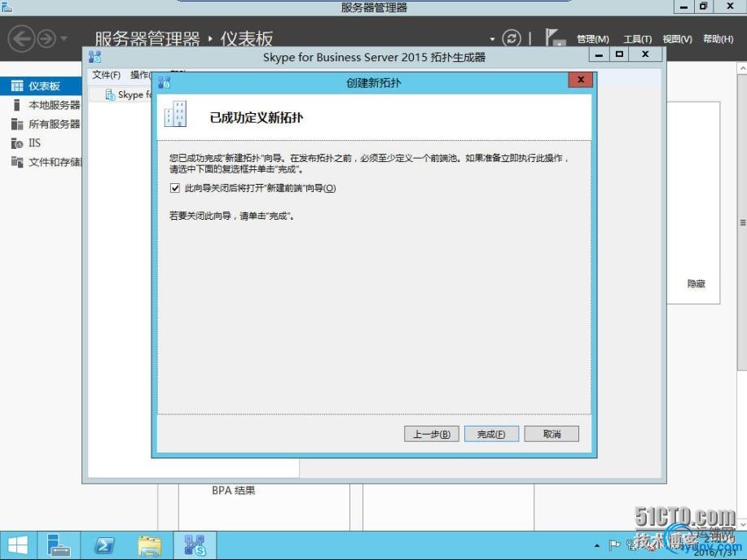Screen dimensions: 747x560
Task: Click the IIS role icon in sidebar
Action: (17, 143)
